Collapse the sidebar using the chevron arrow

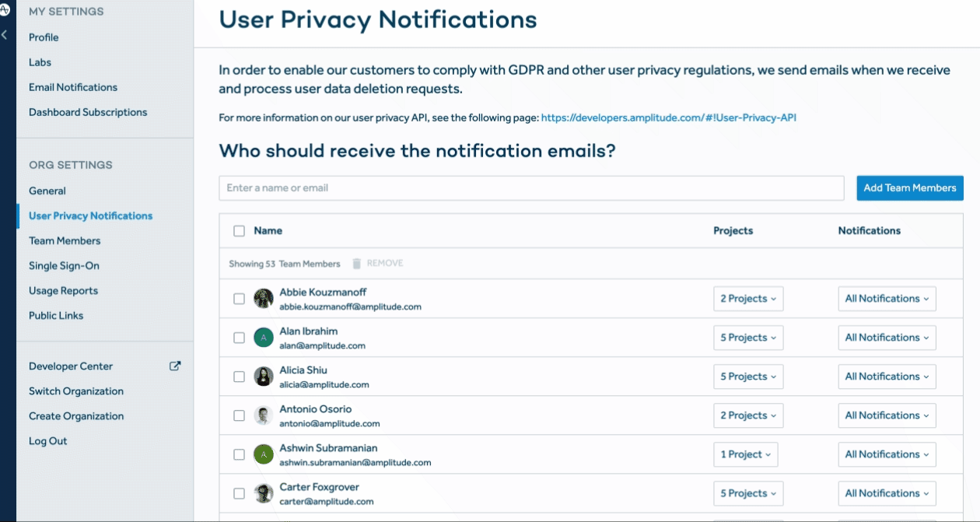4,36
